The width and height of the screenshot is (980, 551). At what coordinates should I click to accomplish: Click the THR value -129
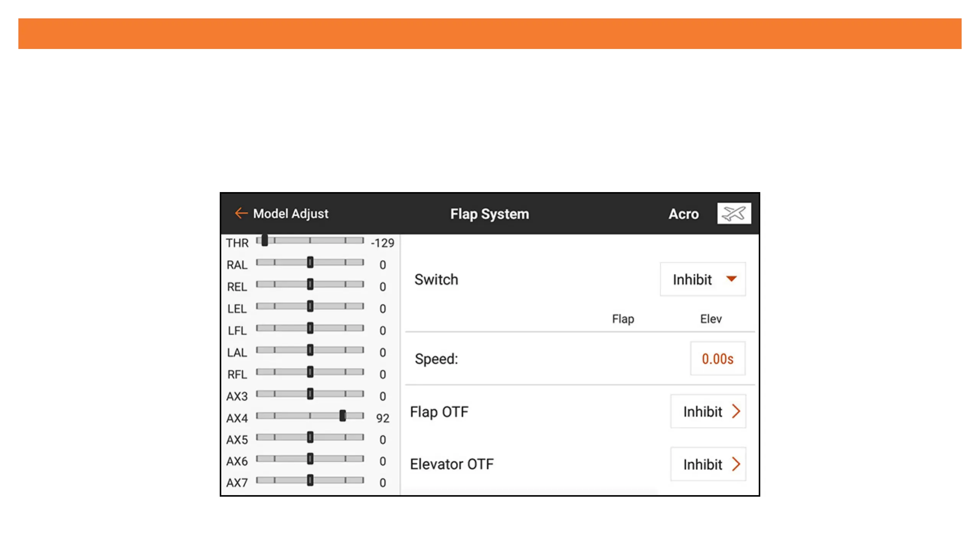click(382, 243)
